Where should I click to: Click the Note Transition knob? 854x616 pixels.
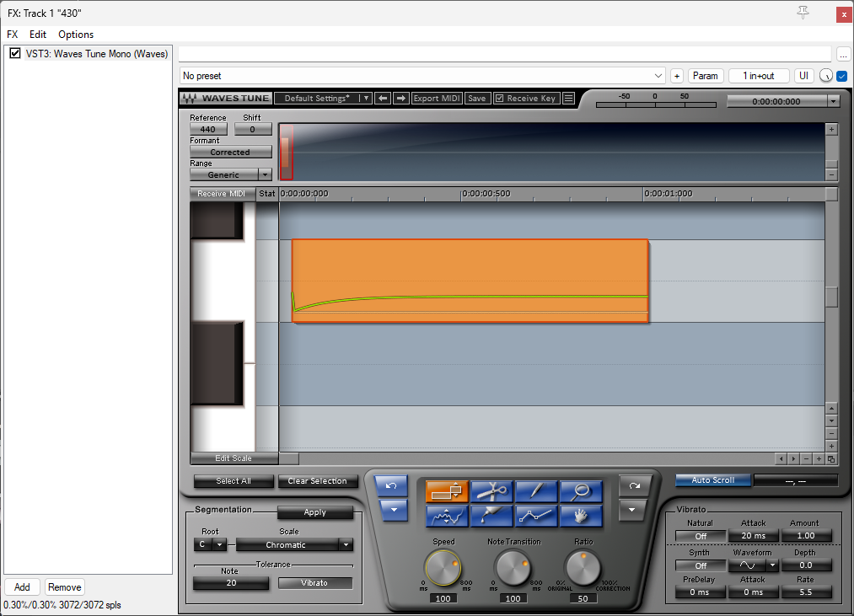tap(513, 568)
